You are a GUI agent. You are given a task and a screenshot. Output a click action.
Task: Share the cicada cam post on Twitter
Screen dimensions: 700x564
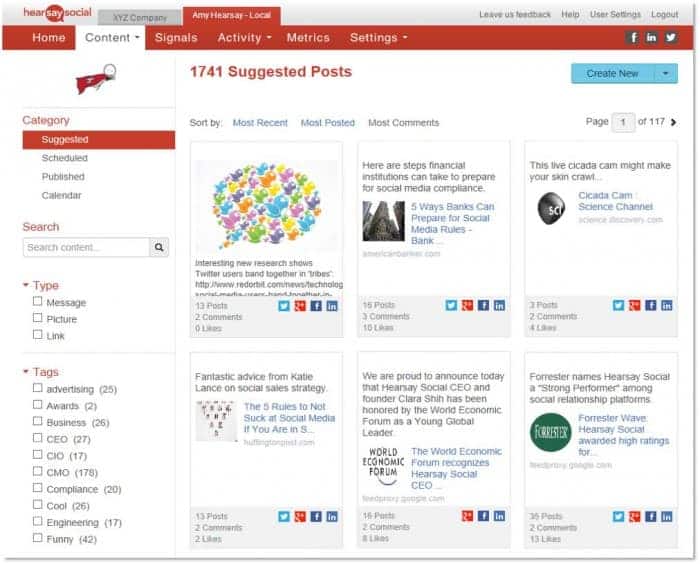tap(618, 305)
